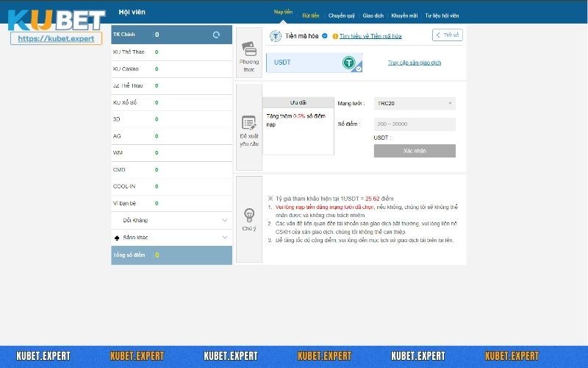588x368 pixels.
Task: Click the Phương thức card icon
Action: point(248,49)
